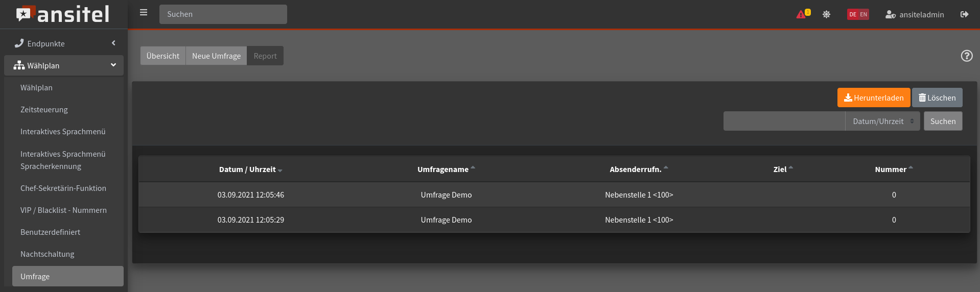Image resolution: width=980 pixels, height=292 pixels.
Task: Switch language to EN
Action: (x=864, y=14)
